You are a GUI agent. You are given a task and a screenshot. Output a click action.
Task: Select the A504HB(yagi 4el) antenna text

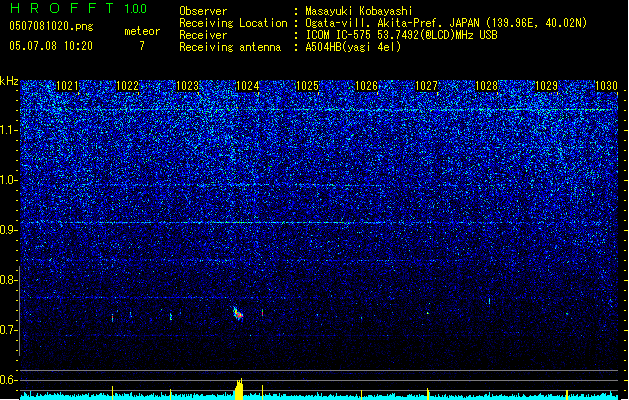pos(353,47)
